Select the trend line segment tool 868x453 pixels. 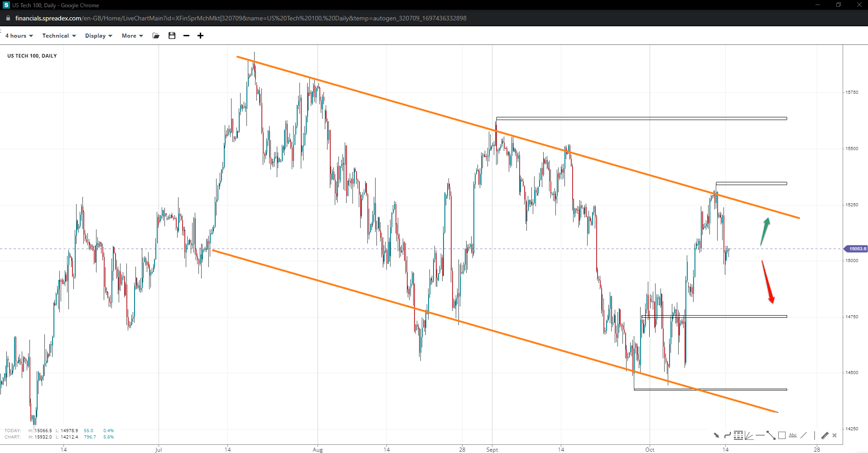771,435
